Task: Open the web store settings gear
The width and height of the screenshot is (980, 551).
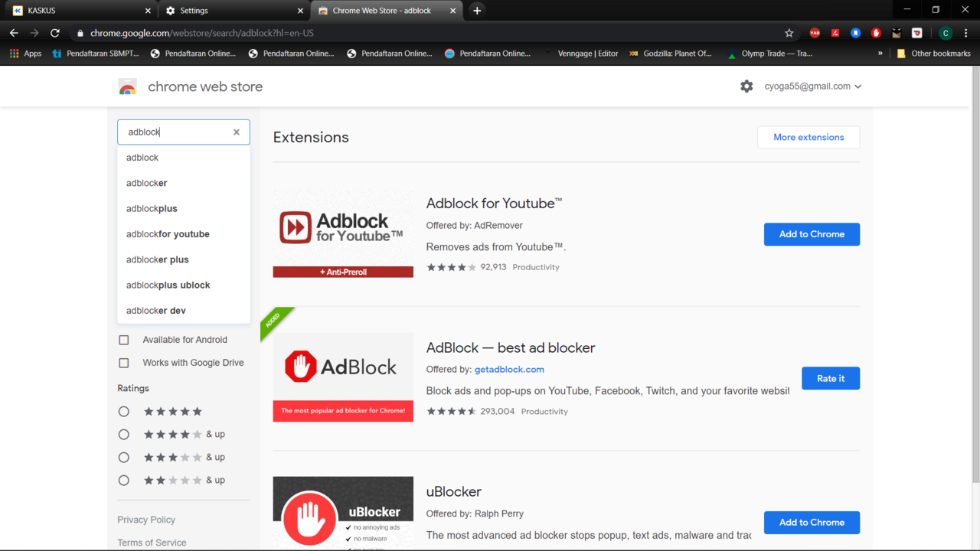Action: 746,86
